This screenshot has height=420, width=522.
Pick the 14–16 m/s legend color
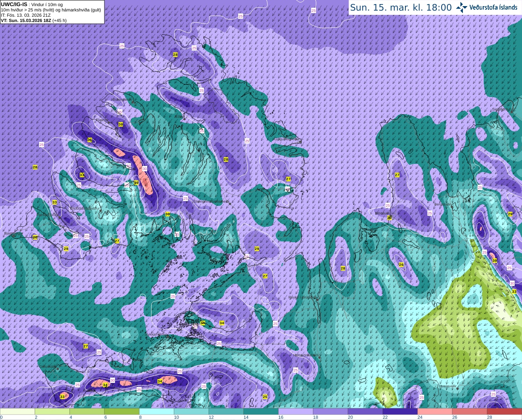[261, 411]
